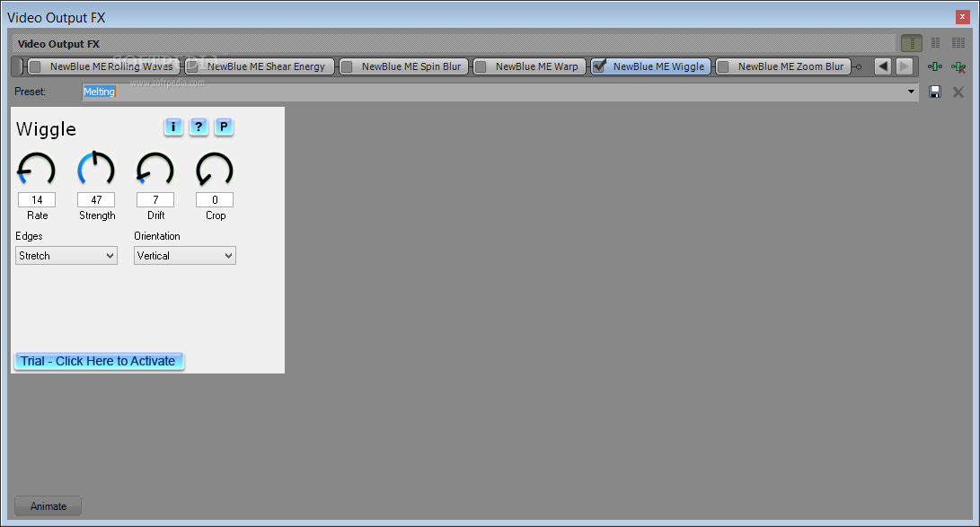Viewport: 980px width, 527px height.
Task: Click the Rate value field showing 14
Action: click(37, 200)
